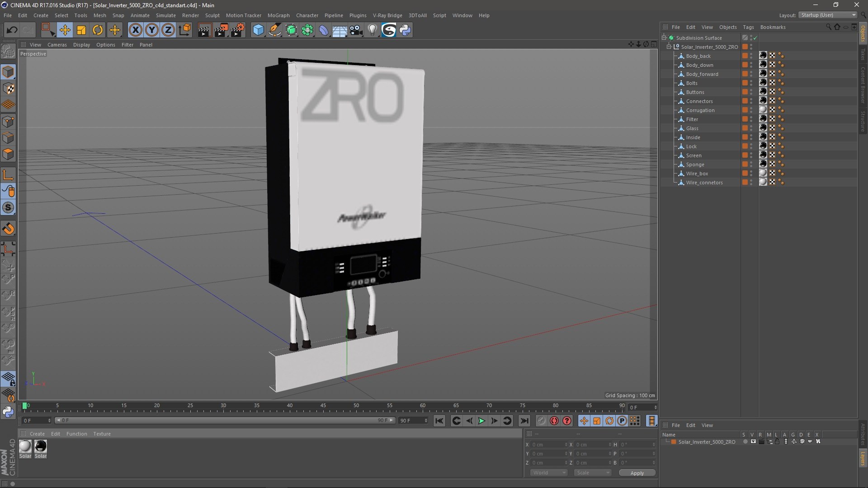Image resolution: width=868 pixels, height=488 pixels.
Task: Open the material manager Texture menu
Action: point(102,434)
